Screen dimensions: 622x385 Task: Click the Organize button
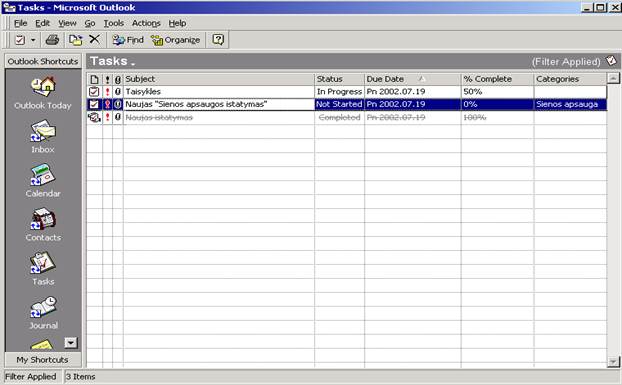[x=175, y=40]
